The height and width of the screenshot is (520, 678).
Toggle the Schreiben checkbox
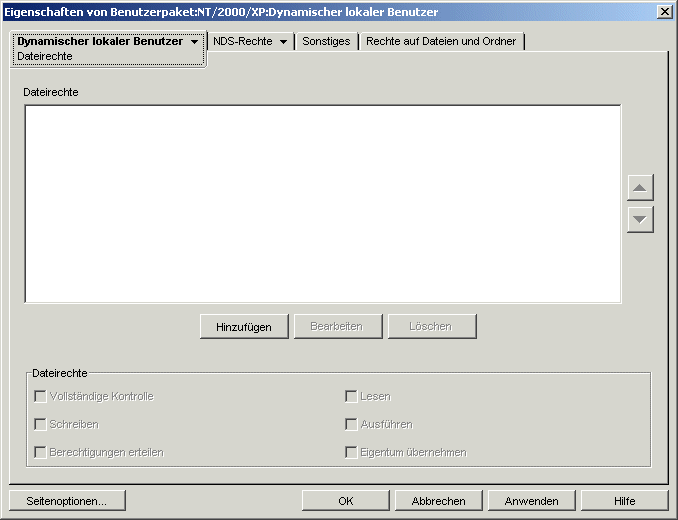coord(41,424)
